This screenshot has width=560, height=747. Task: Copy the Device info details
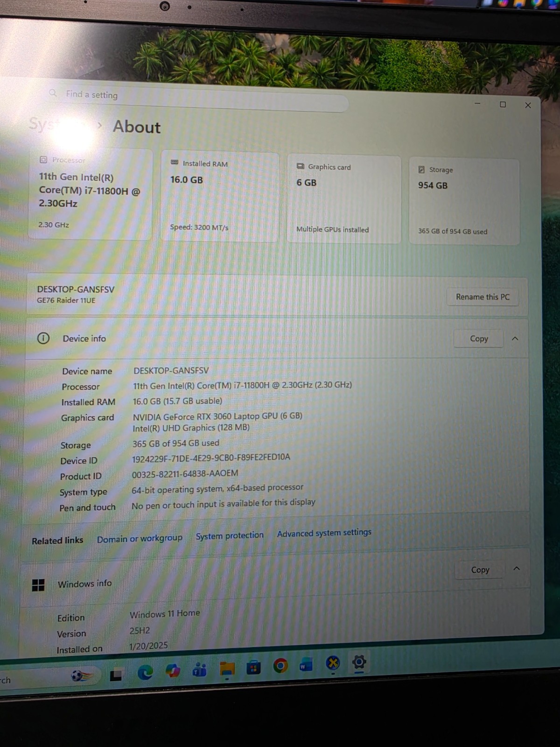click(479, 339)
